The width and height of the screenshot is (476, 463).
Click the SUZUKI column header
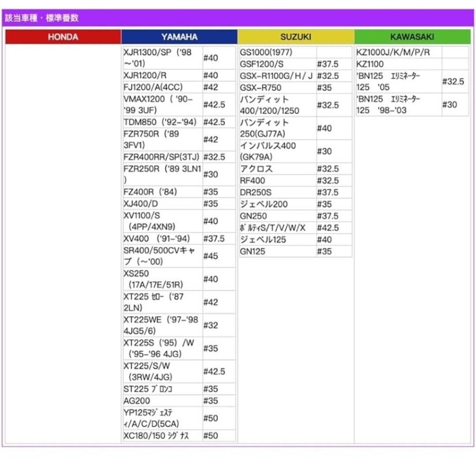296,37
